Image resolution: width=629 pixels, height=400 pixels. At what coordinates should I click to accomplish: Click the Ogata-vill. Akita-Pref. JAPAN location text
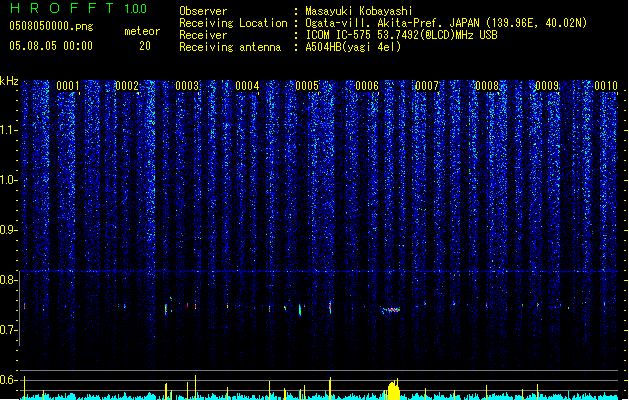pos(446,23)
